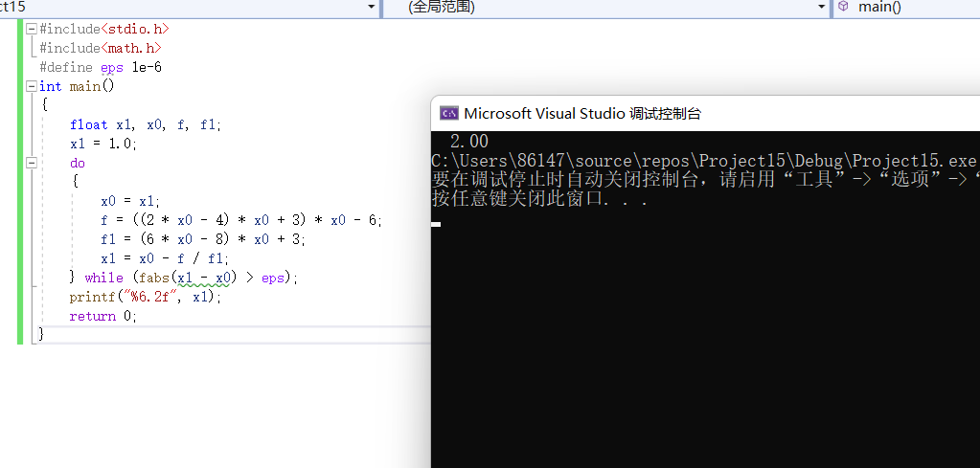Open the project dropdown arrow ending in ct15

click(x=372, y=7)
